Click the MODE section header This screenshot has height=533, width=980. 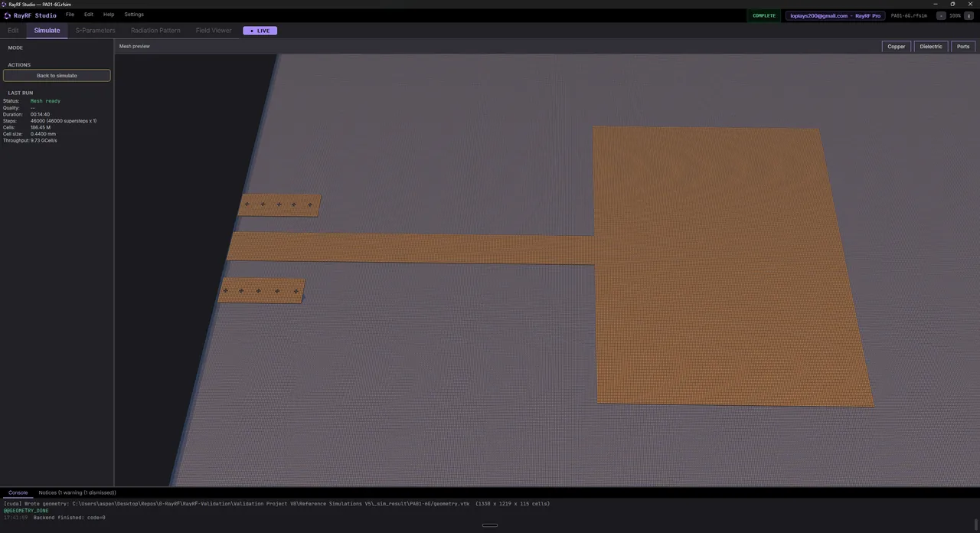(x=15, y=47)
